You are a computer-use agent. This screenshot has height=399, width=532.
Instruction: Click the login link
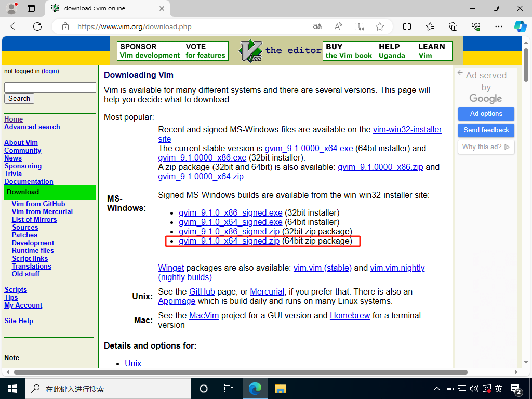(x=50, y=71)
